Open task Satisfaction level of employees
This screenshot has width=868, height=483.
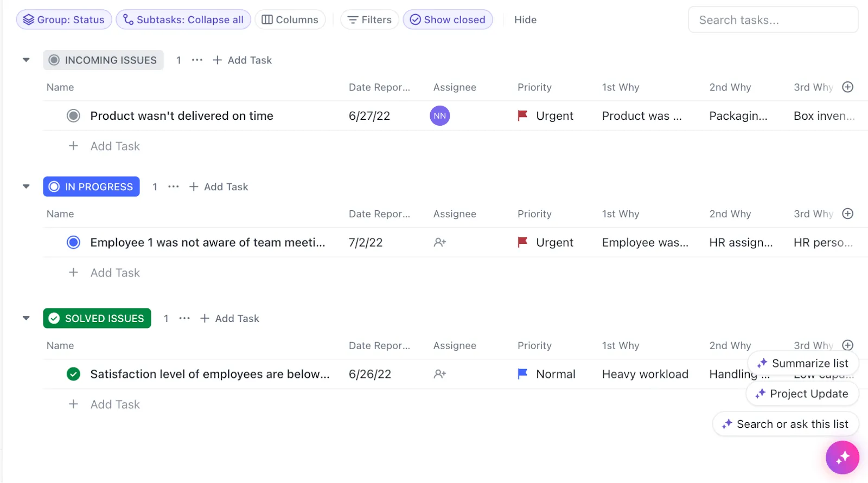pos(210,374)
